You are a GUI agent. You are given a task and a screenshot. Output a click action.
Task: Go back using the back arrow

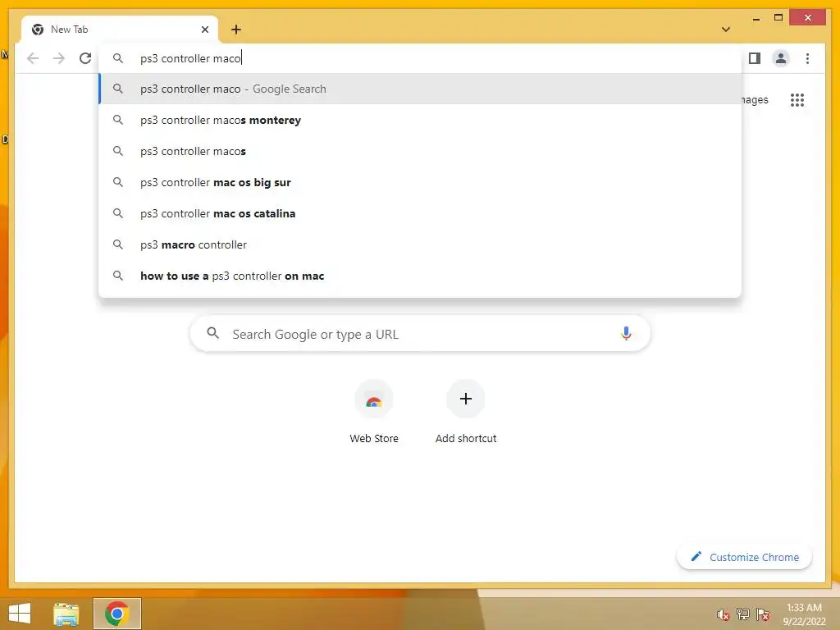pos(33,58)
